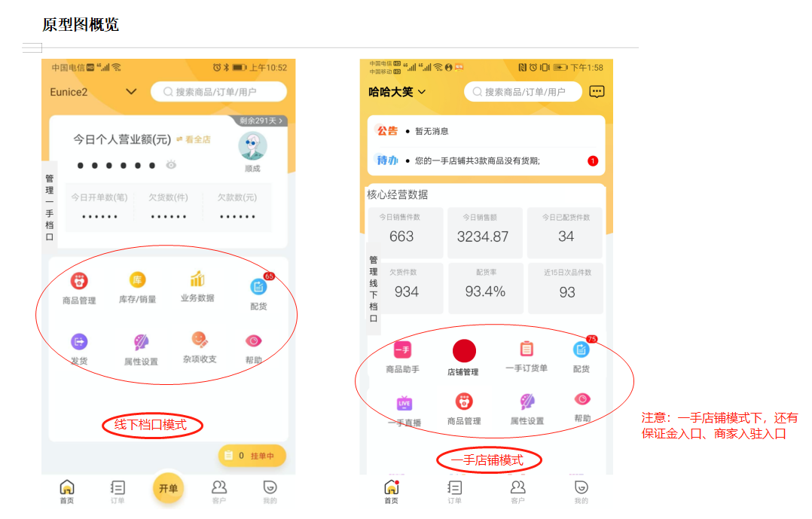This screenshot has width=812, height=519.
Task: Tap the round 开单 button
Action: point(168,488)
